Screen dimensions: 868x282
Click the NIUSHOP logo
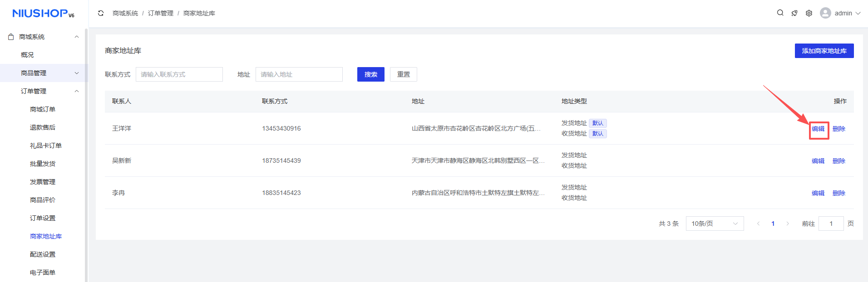(x=43, y=14)
